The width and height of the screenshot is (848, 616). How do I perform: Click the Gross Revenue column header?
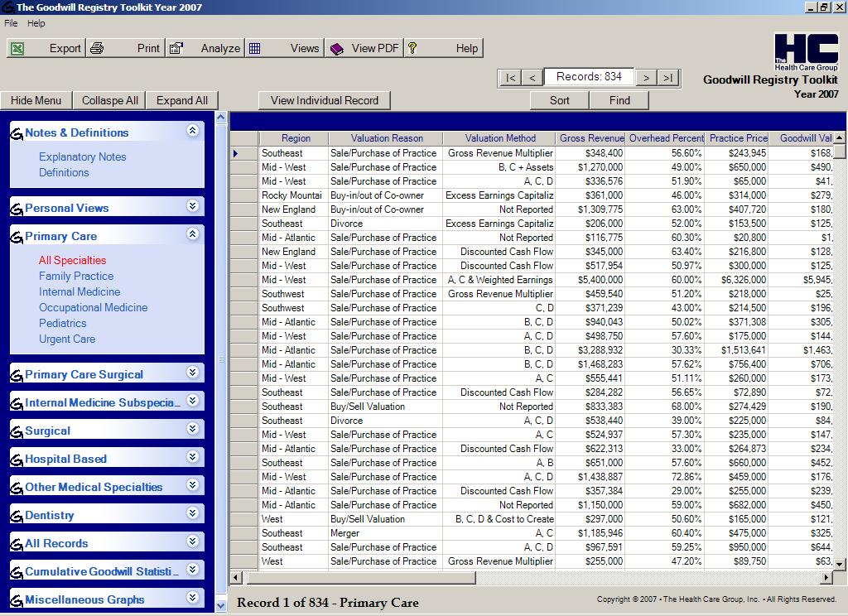(590, 138)
